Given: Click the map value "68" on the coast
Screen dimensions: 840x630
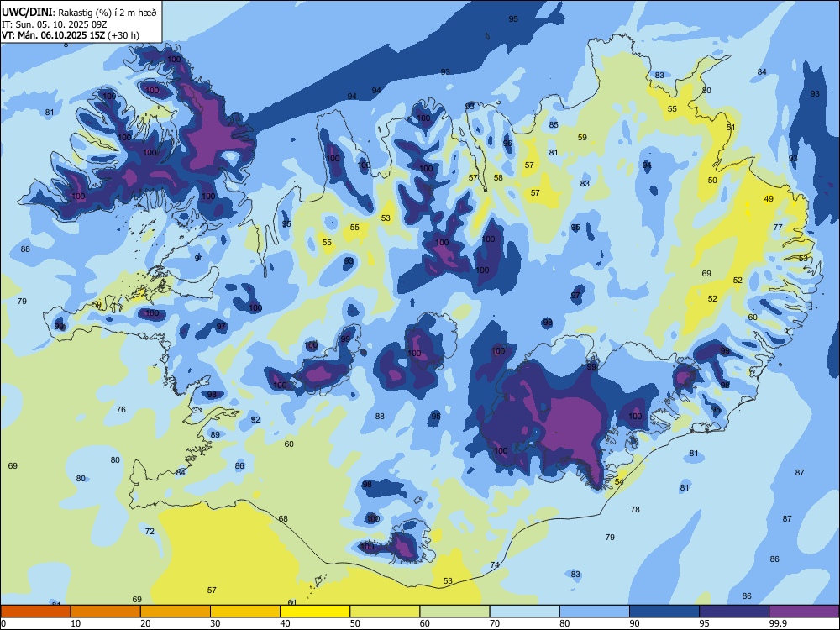Looking at the screenshot, I should [283, 518].
